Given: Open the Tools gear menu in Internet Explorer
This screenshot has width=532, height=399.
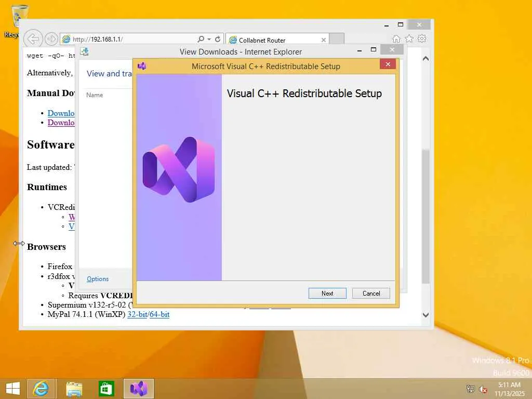Looking at the screenshot, I should 422,38.
